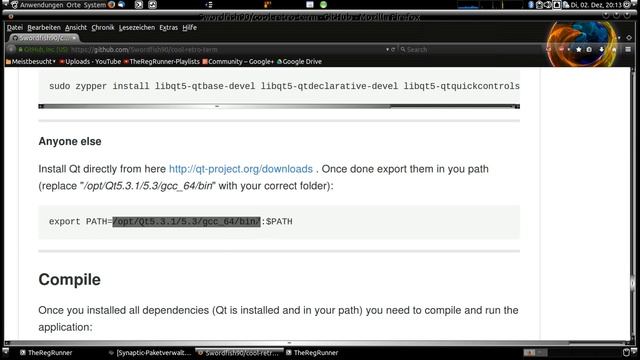Expand the URL bar history dropdown arrow

click(x=387, y=49)
